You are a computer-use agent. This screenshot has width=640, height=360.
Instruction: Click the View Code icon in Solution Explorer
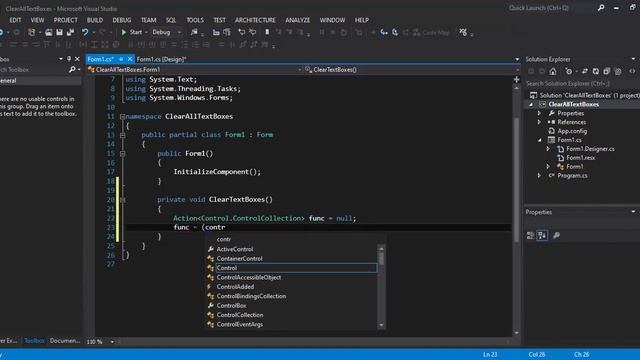(x=632, y=71)
